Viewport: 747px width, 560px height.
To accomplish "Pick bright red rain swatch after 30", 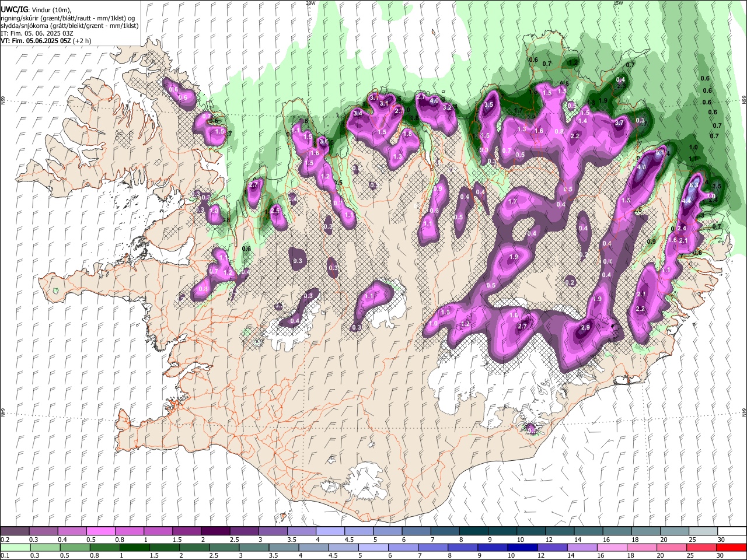I will (x=731, y=548).
